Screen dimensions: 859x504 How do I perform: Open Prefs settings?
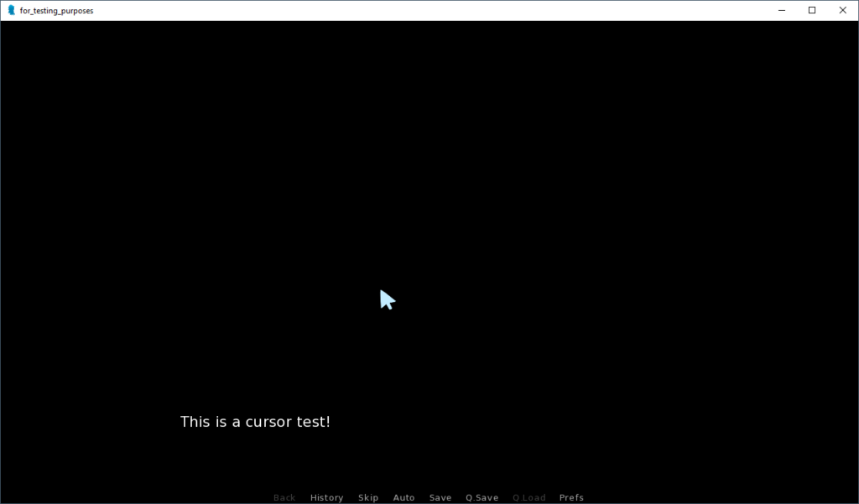click(x=571, y=497)
